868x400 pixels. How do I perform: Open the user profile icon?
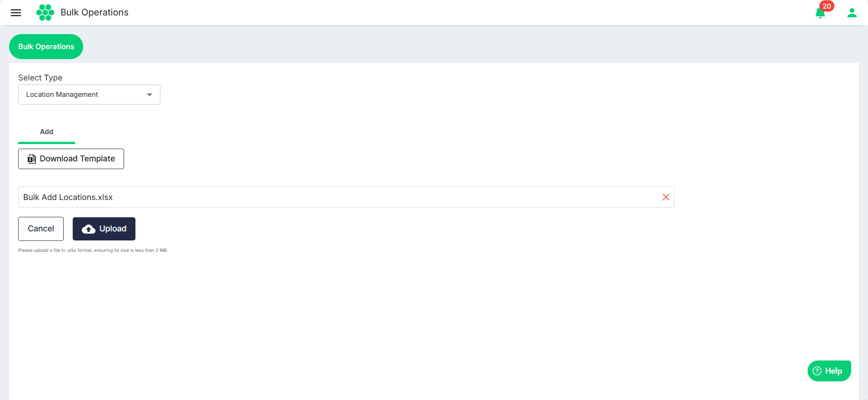coord(852,13)
